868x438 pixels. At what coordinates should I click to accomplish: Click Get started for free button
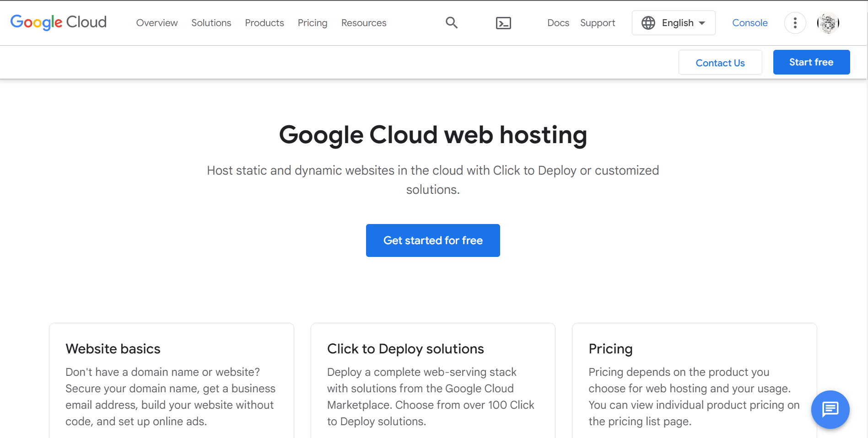(x=433, y=240)
